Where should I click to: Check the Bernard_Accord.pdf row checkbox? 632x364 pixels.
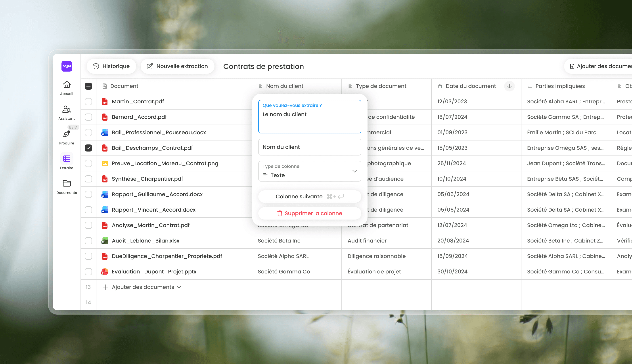click(88, 117)
